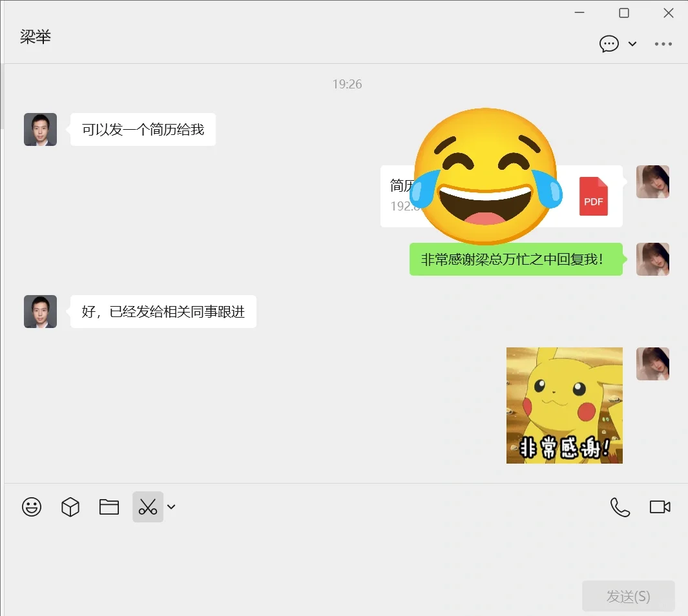Click the message 可以发一个简历给我

(143, 129)
